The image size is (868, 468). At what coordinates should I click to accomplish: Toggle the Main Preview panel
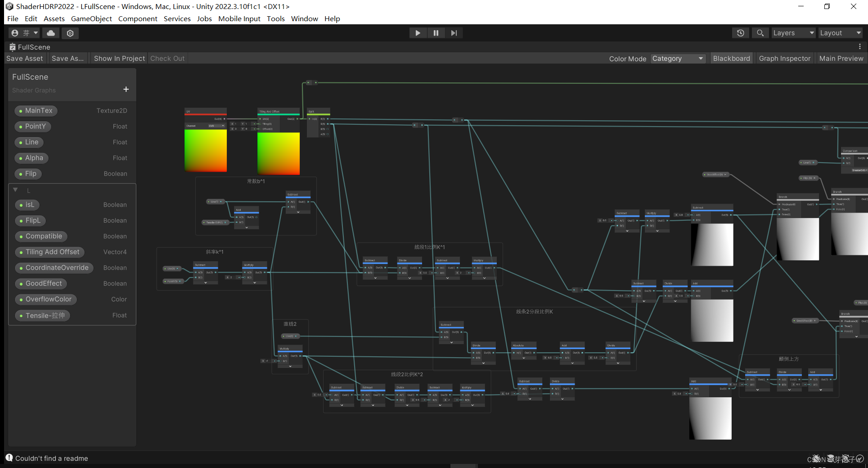(841, 59)
